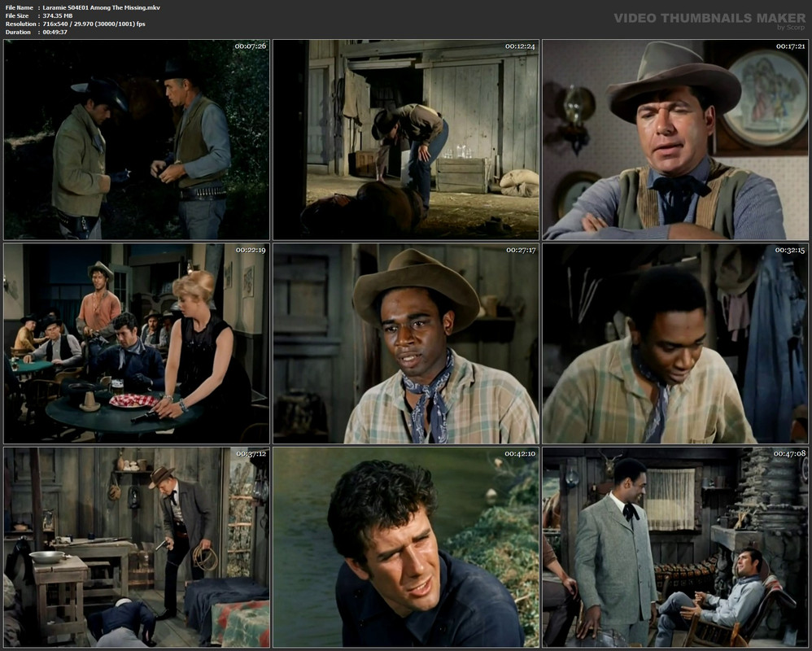Click the duration value '00:49:37'
The width and height of the screenshot is (812, 651).
pos(55,32)
